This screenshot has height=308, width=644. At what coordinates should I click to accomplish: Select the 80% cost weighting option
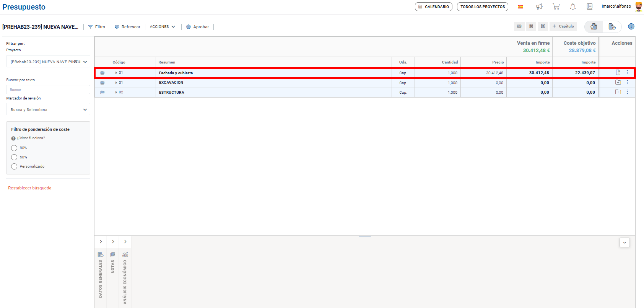[x=14, y=148]
